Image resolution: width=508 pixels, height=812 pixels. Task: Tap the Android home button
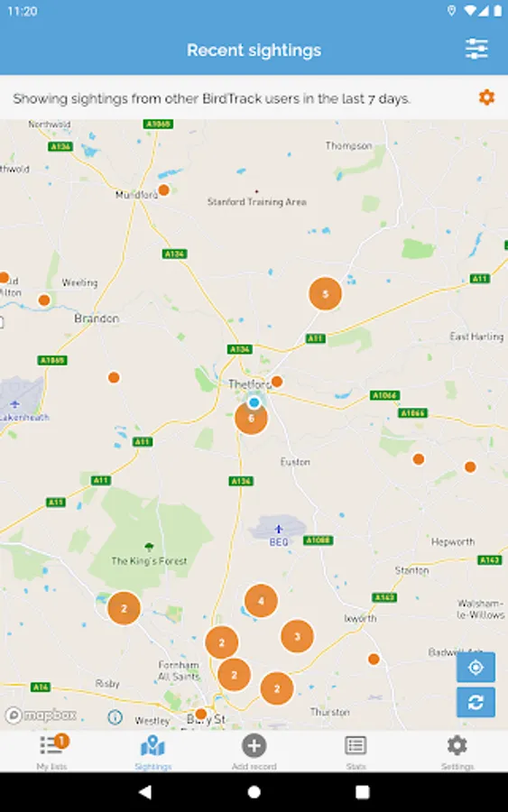[x=254, y=792]
